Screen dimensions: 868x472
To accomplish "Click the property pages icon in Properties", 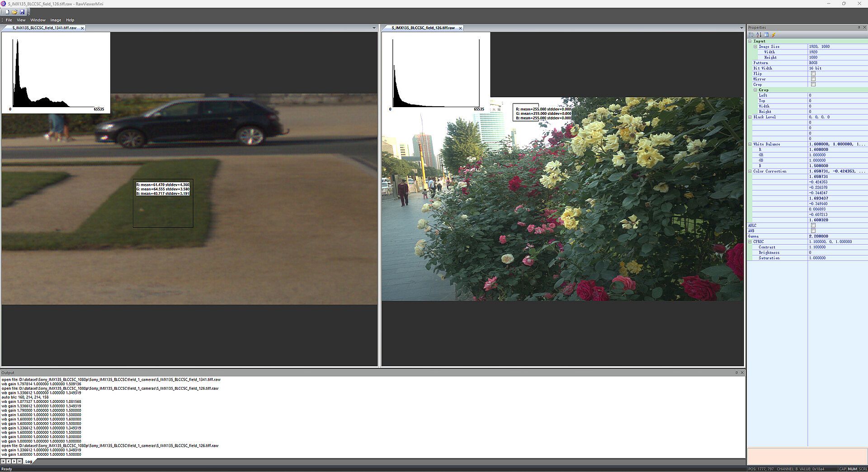I will (766, 35).
